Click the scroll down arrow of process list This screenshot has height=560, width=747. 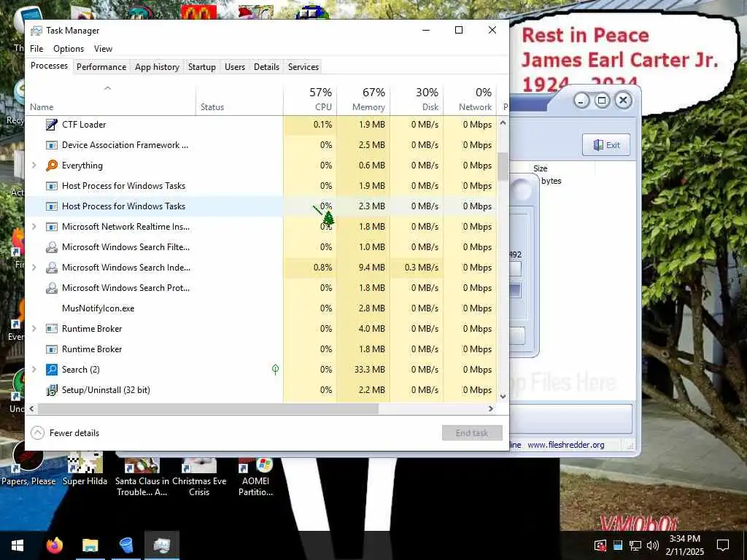tap(503, 396)
